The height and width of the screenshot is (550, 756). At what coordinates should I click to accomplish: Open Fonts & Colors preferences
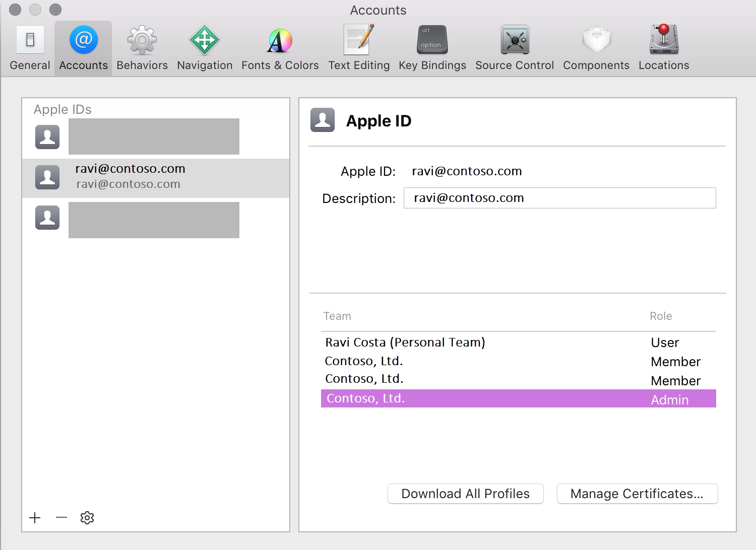(280, 48)
